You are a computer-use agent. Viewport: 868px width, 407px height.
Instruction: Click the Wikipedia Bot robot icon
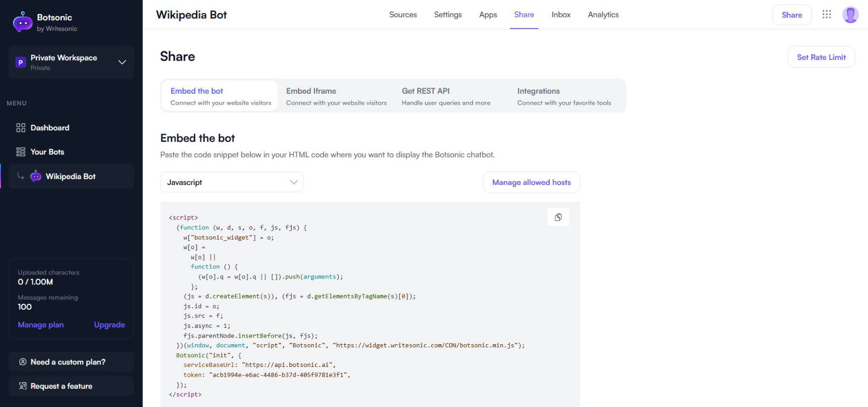36,176
